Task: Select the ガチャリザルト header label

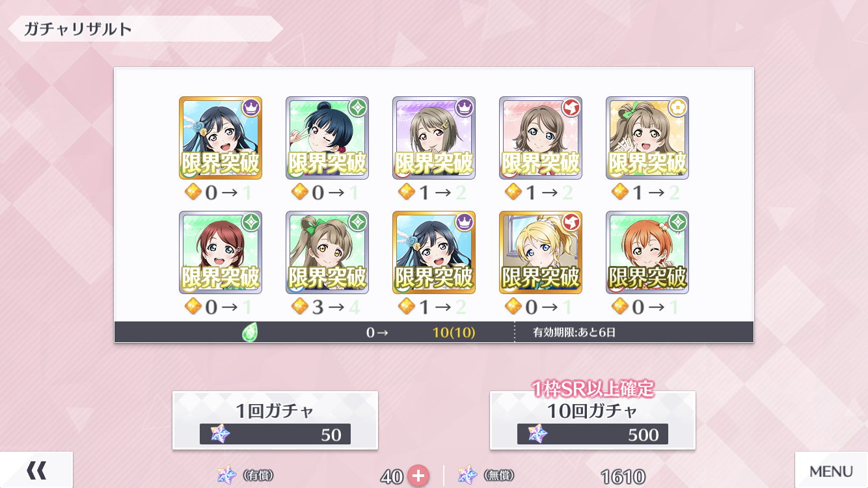Action: click(x=78, y=29)
